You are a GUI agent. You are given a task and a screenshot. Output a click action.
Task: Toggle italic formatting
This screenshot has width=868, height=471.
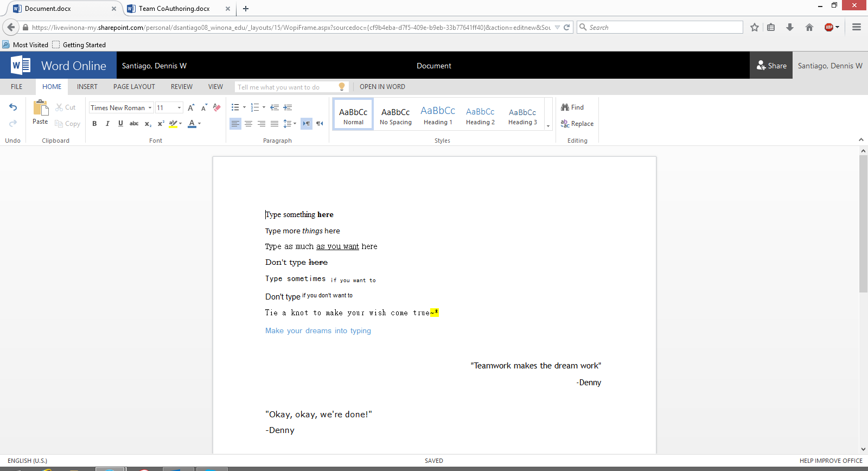click(x=107, y=124)
